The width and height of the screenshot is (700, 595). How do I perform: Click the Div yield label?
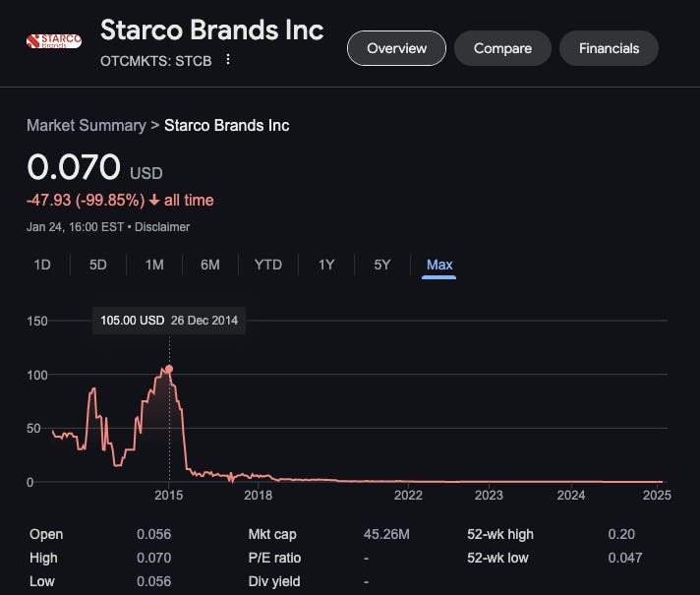[274, 581]
